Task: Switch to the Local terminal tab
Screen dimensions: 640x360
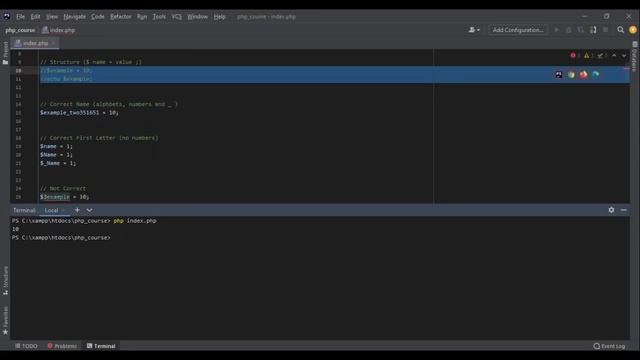Action: [51, 210]
